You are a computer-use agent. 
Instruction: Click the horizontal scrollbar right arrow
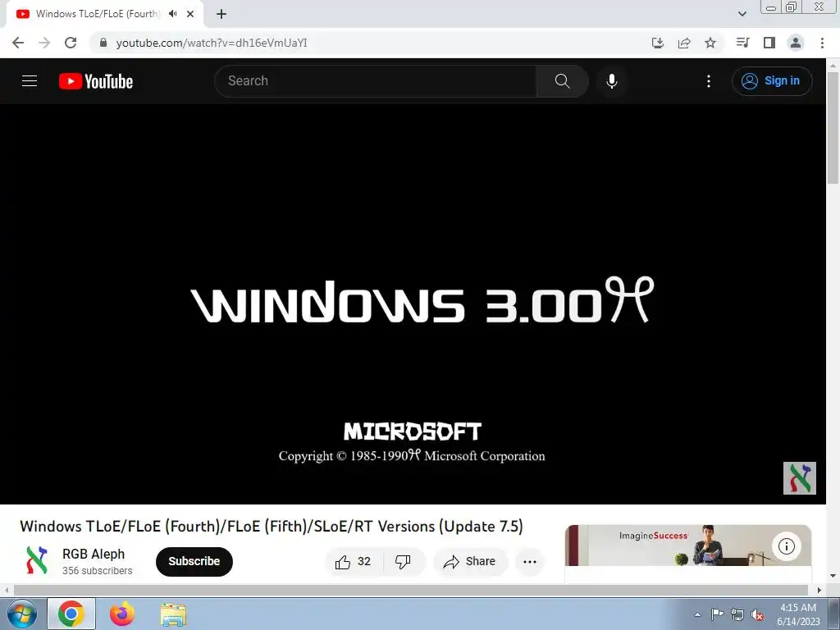click(x=819, y=590)
